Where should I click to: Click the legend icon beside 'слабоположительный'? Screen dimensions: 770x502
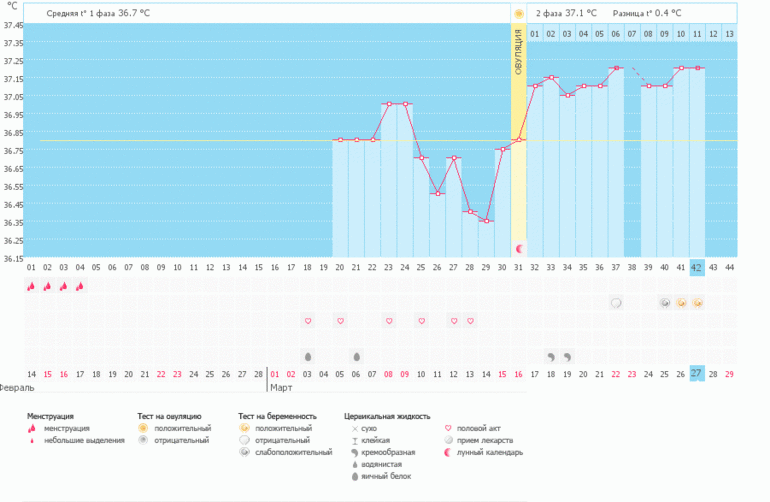click(x=244, y=452)
